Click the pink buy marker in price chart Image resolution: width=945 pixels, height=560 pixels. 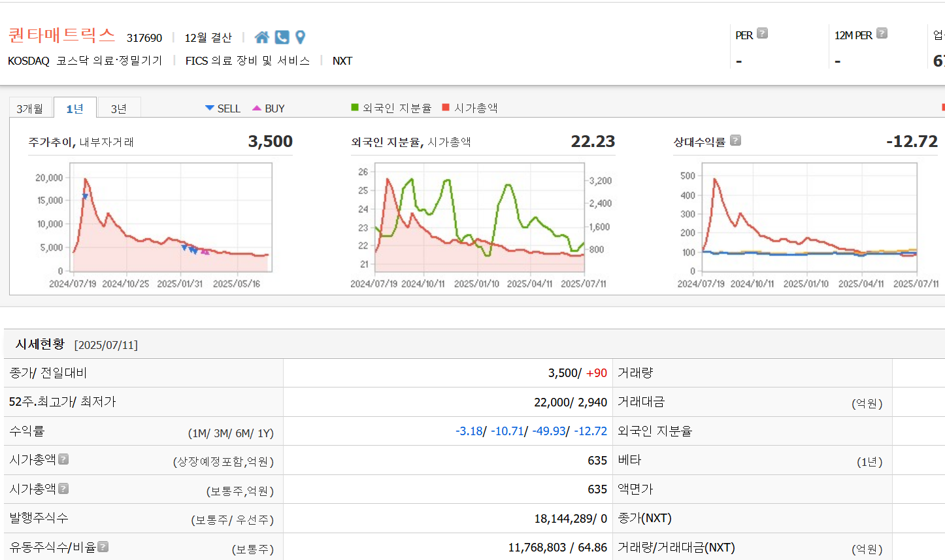[205, 252]
